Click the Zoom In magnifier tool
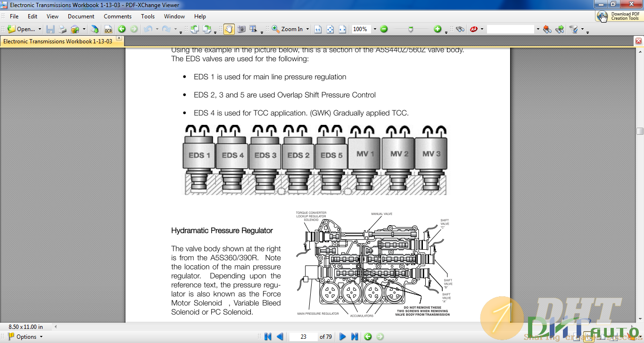The width and height of the screenshot is (644, 343). coord(287,29)
